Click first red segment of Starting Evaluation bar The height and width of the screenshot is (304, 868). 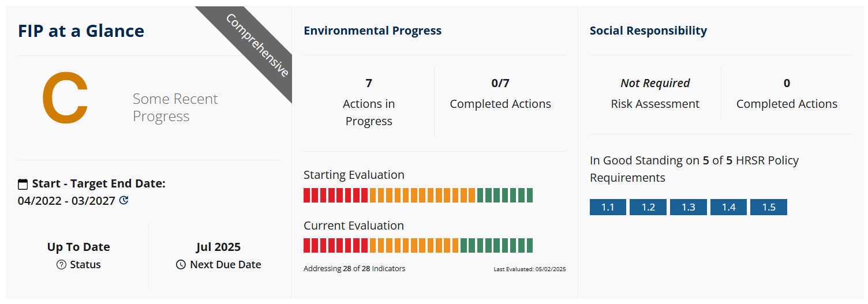(x=307, y=195)
